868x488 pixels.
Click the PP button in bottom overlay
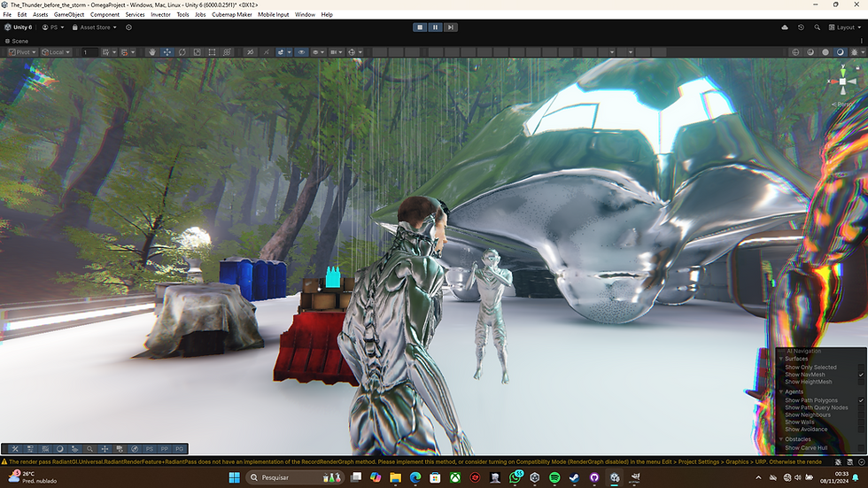pos(165,449)
